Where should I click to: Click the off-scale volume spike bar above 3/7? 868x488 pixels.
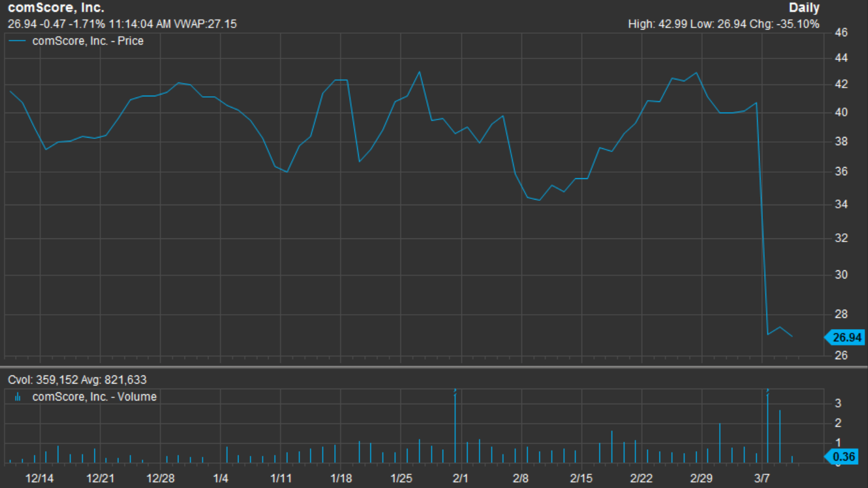coord(767,426)
